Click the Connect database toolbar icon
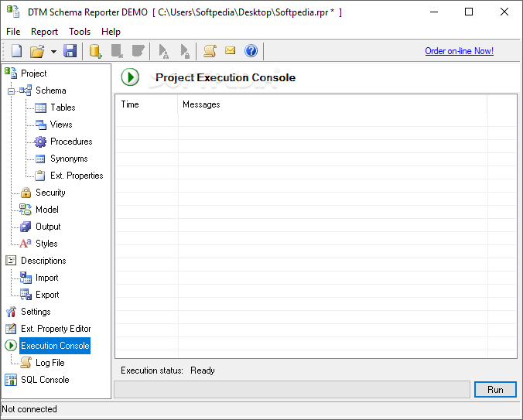This screenshot has width=523, height=420. 95,51
